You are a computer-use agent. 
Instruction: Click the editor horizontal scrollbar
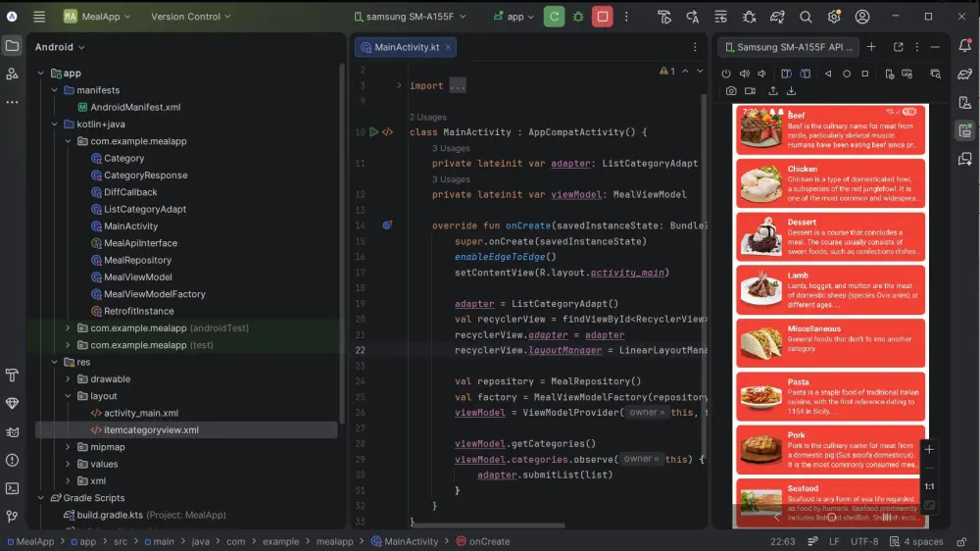[x=487, y=526]
